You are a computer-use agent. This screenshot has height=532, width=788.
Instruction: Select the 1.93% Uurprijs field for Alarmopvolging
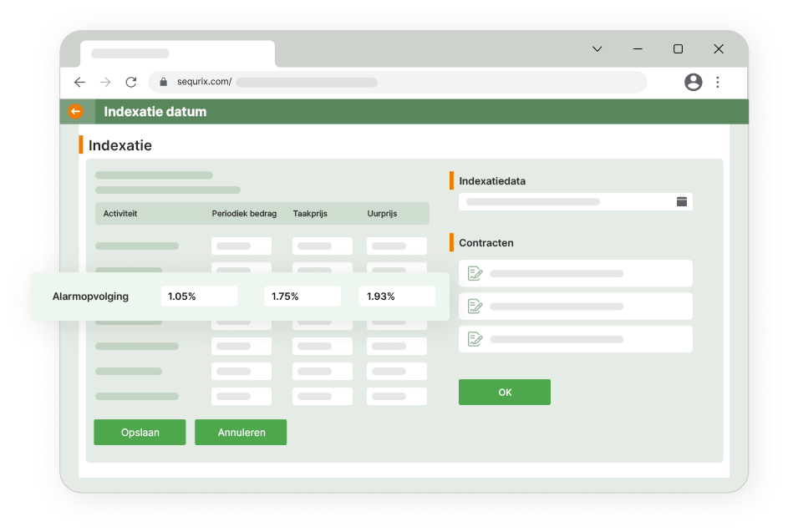[397, 296]
